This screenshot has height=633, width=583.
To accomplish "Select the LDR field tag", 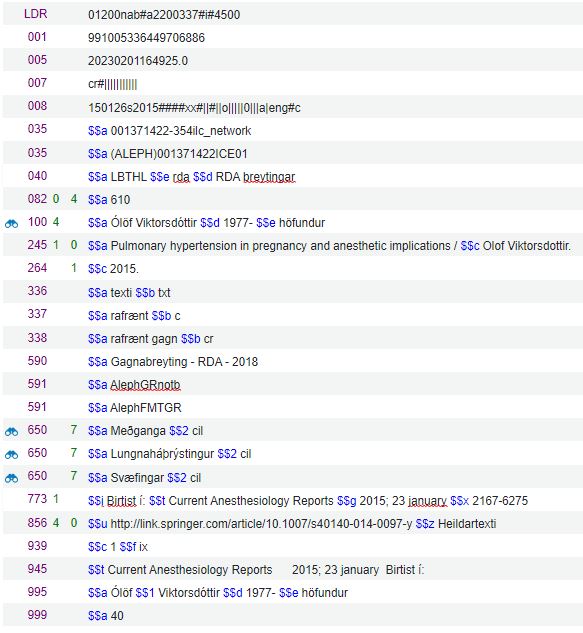I will click(36, 14).
